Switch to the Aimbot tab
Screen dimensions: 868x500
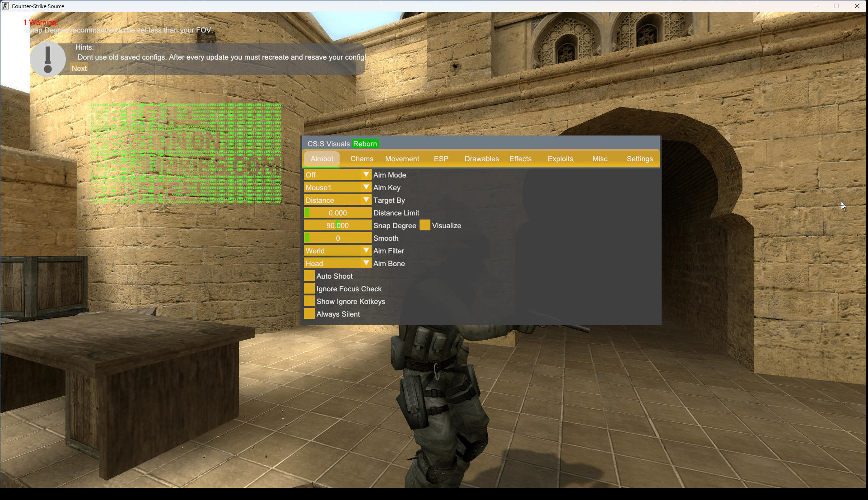pyautogui.click(x=322, y=159)
